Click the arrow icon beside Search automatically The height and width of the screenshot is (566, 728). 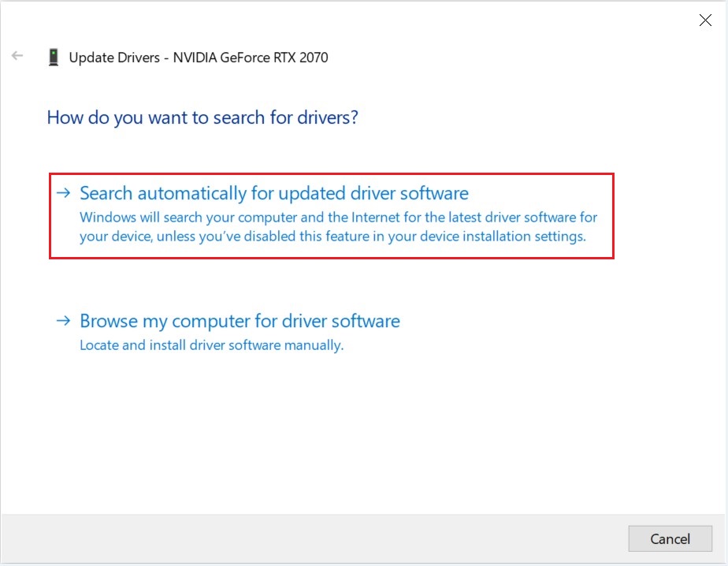coord(63,193)
